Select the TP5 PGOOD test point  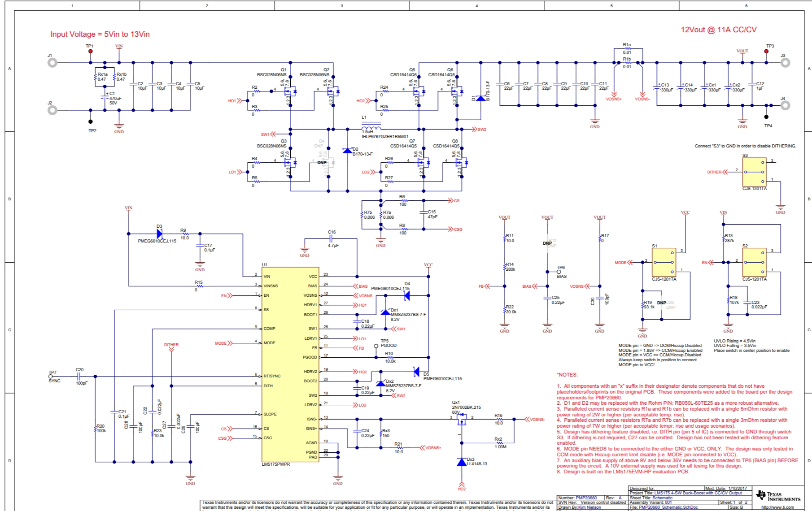(376, 346)
